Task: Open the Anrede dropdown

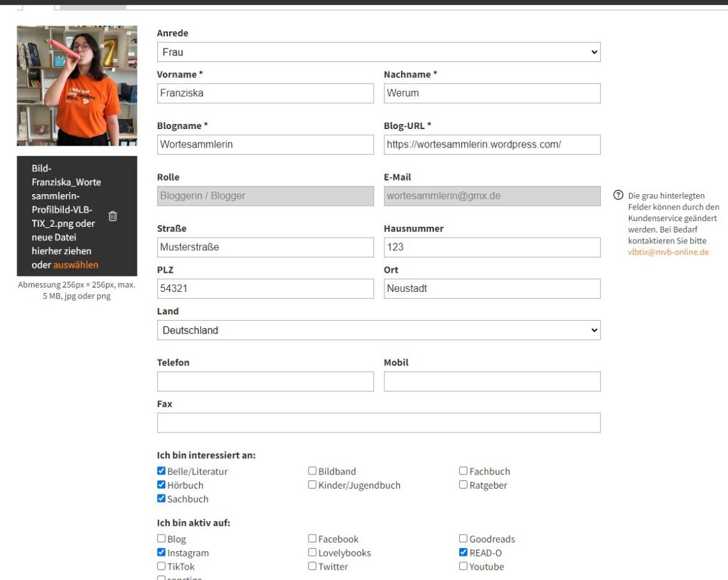Action: coord(378,52)
